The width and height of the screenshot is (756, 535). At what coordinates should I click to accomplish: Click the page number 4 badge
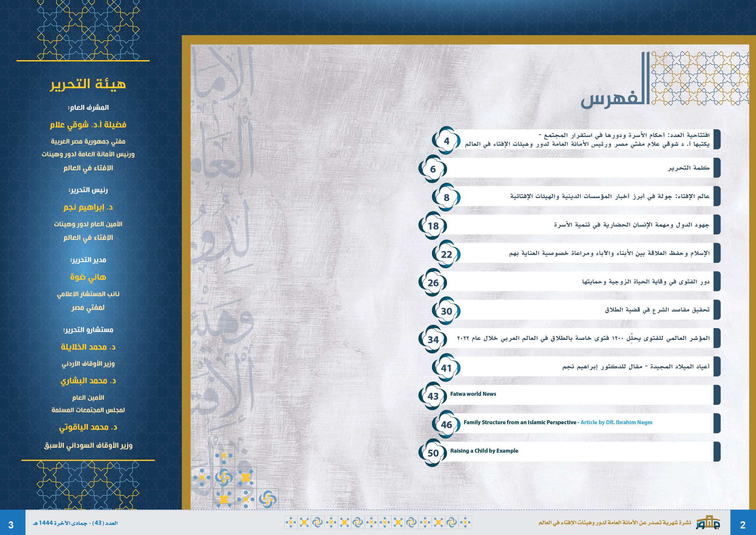446,141
